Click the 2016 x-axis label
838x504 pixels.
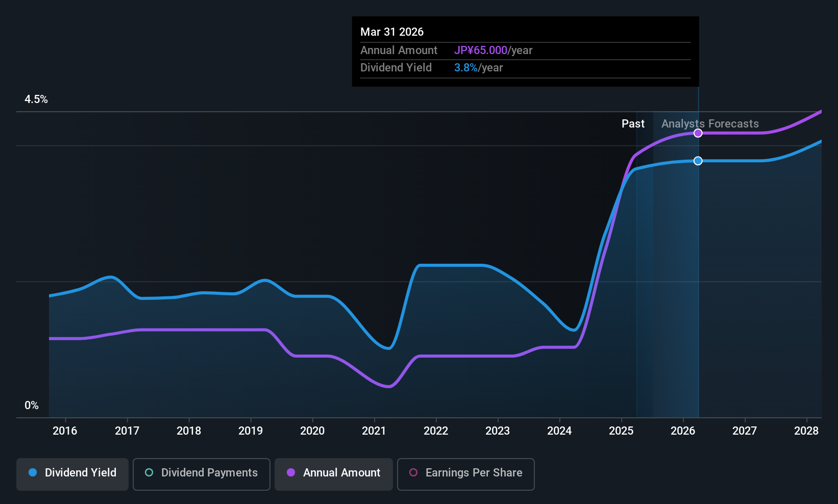pos(65,431)
